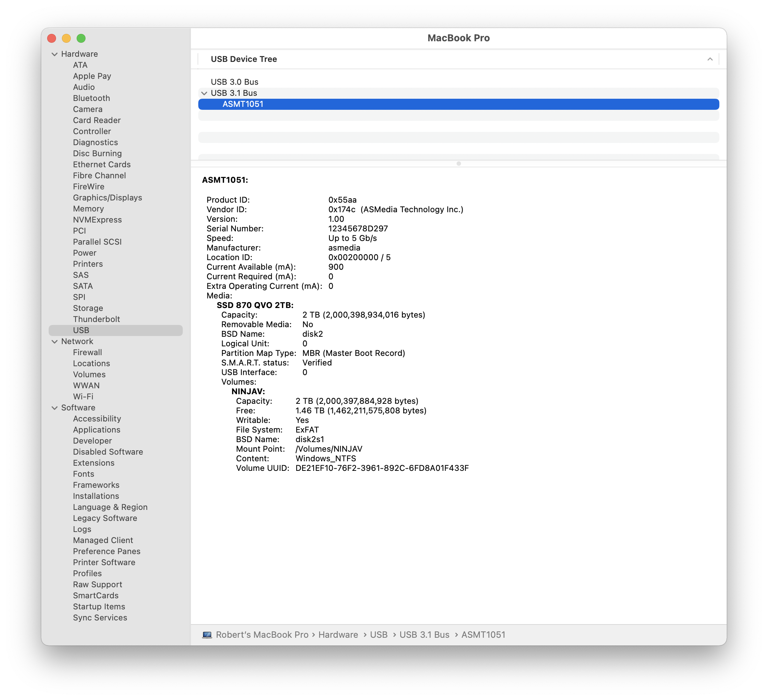Collapse the Software section chevron
The image size is (768, 700).
pyautogui.click(x=55, y=408)
